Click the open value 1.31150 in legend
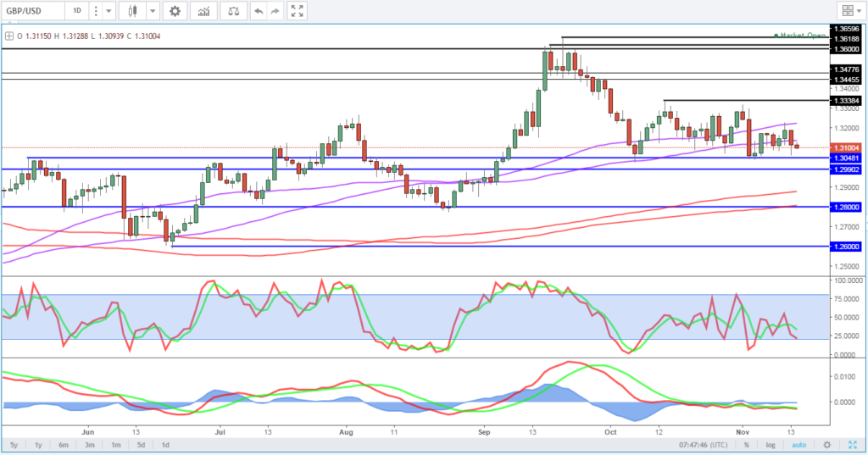868x455 pixels. click(38, 36)
